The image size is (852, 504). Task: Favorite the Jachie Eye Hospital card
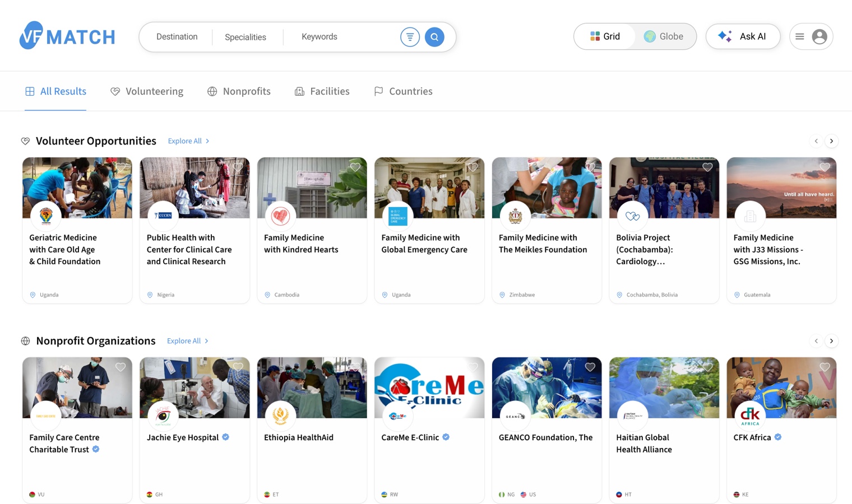(238, 367)
